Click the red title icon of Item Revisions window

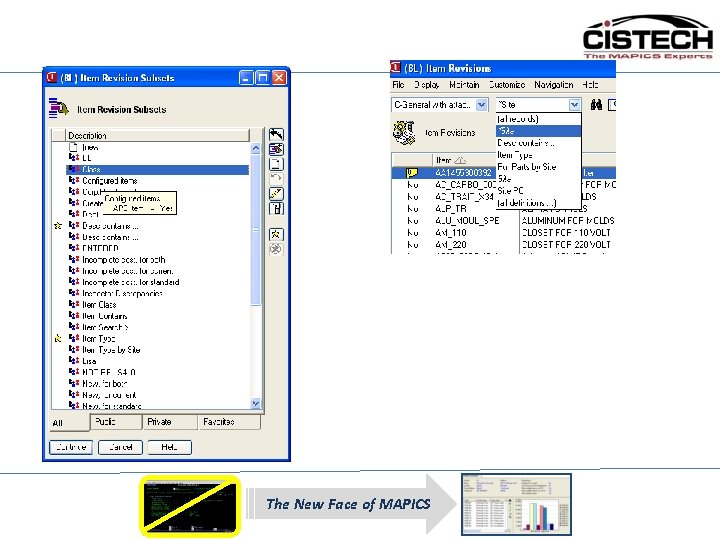click(x=395, y=68)
